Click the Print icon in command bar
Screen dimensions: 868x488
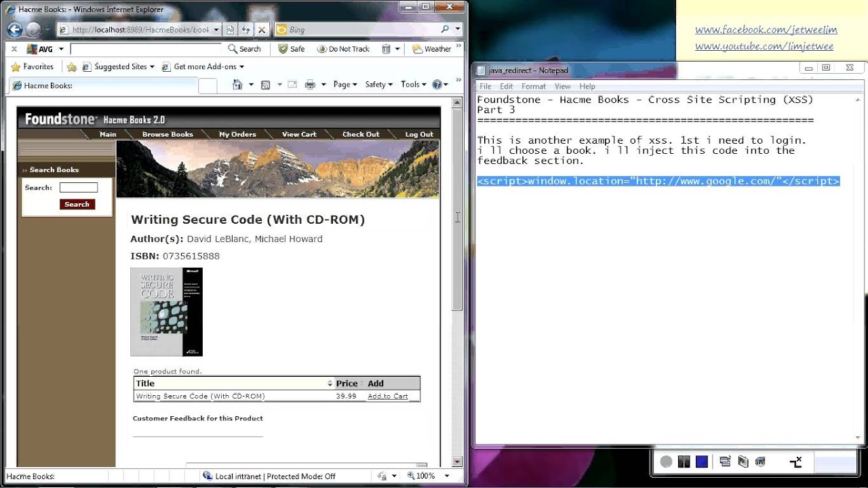tap(310, 85)
